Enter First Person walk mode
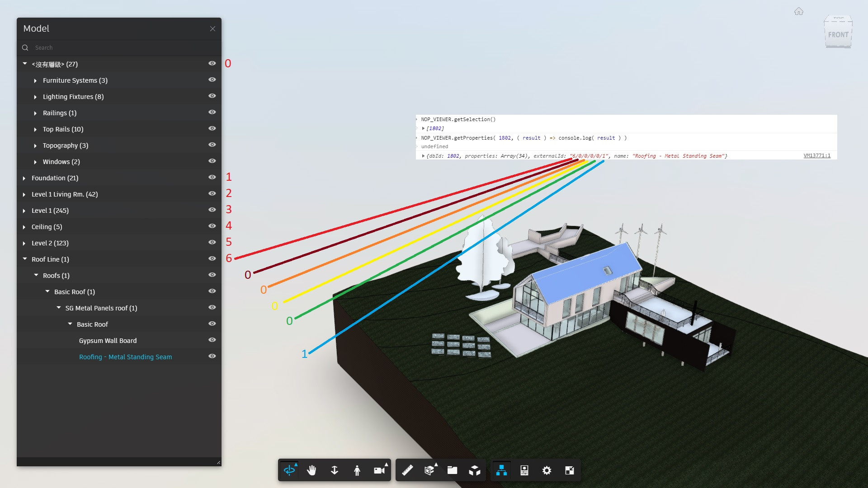Screen dimensions: 868x488 click(357, 470)
